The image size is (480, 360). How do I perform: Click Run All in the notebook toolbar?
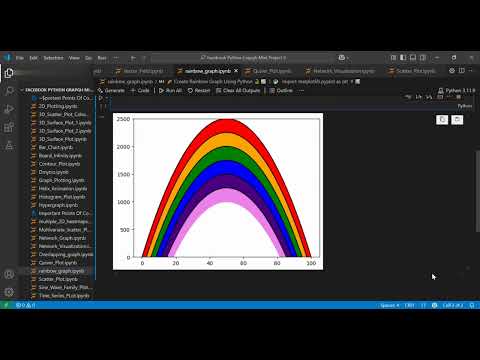tap(170, 90)
